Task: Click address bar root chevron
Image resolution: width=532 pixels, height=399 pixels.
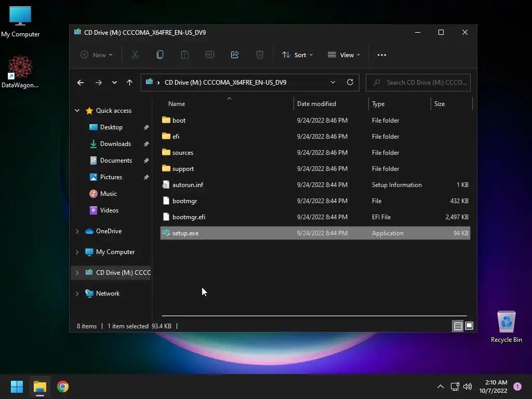Action: click(158, 83)
